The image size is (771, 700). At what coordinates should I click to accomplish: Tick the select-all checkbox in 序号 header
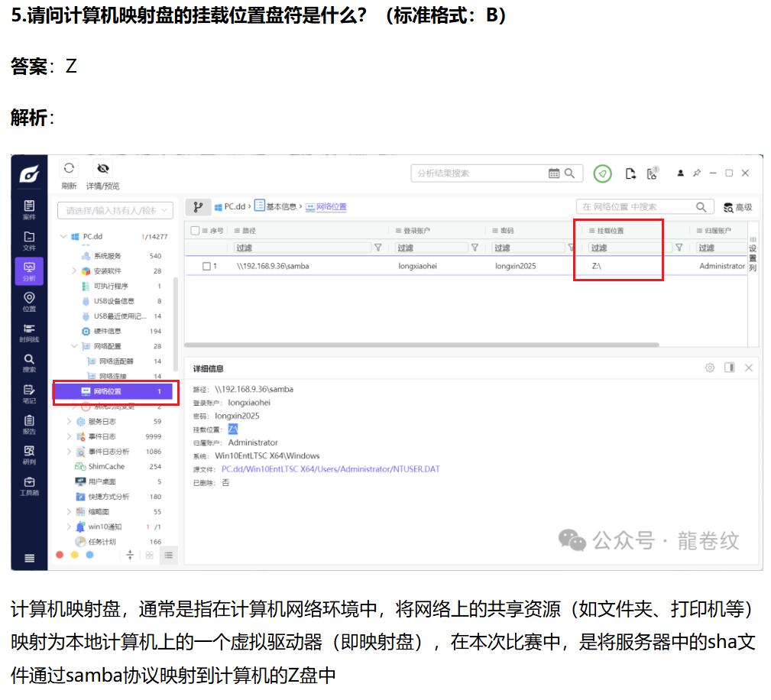pyautogui.click(x=195, y=231)
